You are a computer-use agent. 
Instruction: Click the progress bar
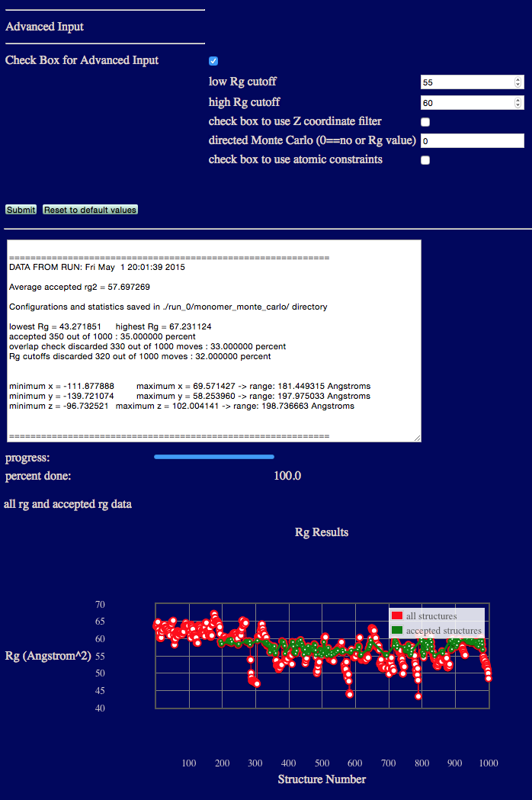click(x=214, y=457)
